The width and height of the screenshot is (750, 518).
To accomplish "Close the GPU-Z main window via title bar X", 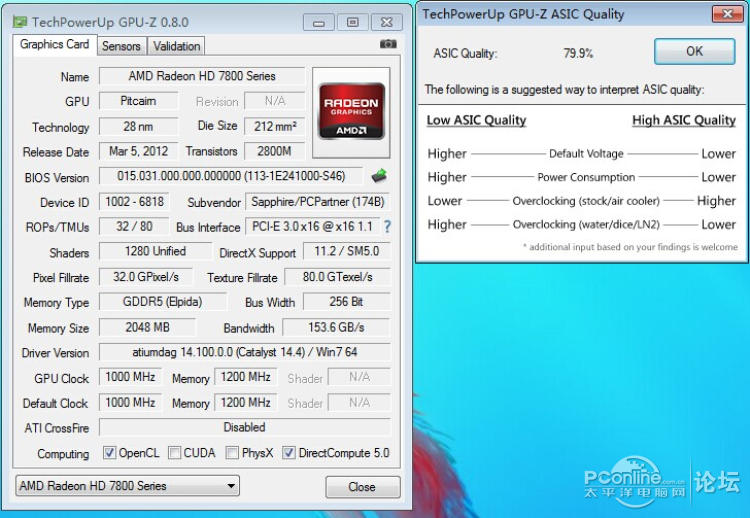I will [386, 22].
